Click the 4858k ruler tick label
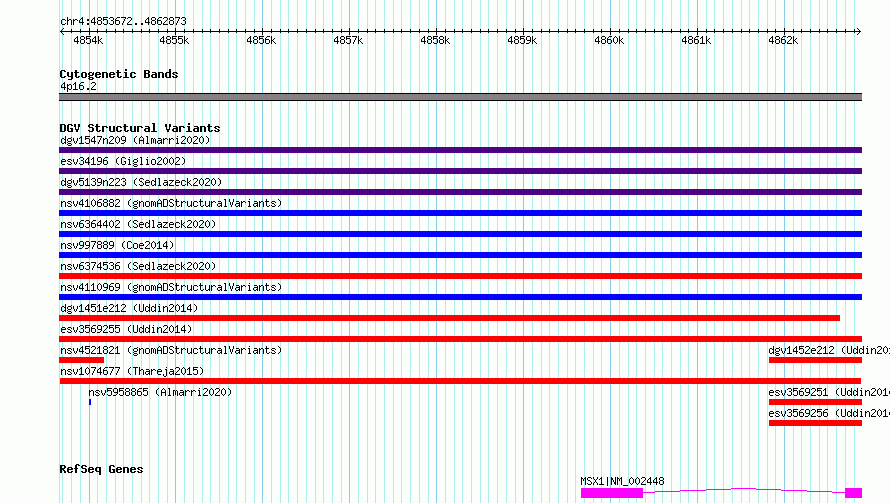Image resolution: width=890 pixels, height=503 pixels. click(435, 40)
